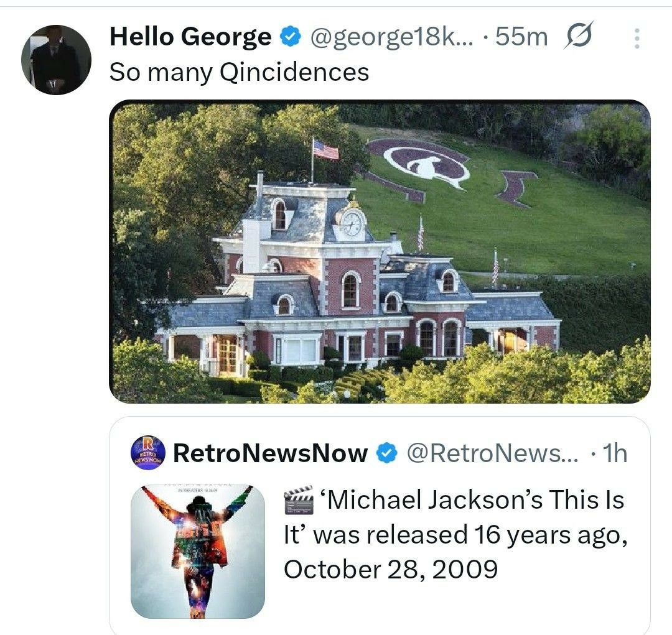Open the quoted tweet's 1h timestamp
The width and height of the screenshot is (672, 635).
(614, 453)
